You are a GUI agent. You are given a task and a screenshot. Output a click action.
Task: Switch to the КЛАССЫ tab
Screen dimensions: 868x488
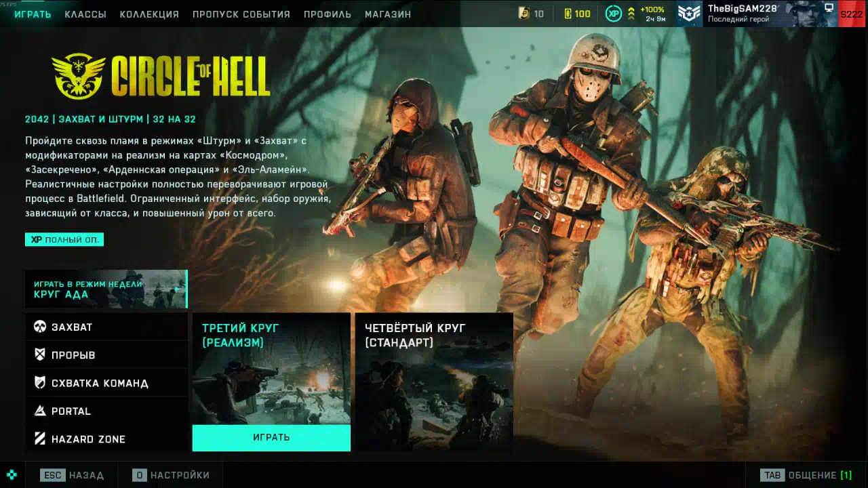[x=85, y=14]
